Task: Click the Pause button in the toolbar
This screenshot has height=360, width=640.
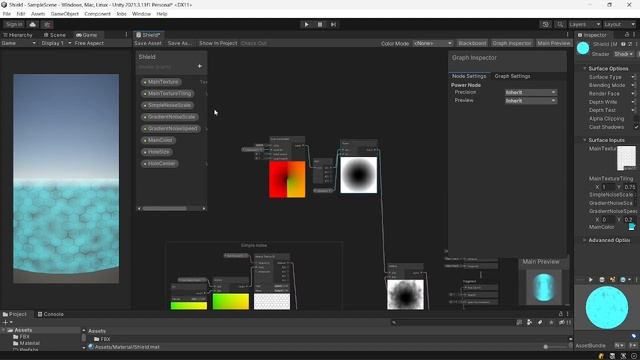Action: [320, 24]
